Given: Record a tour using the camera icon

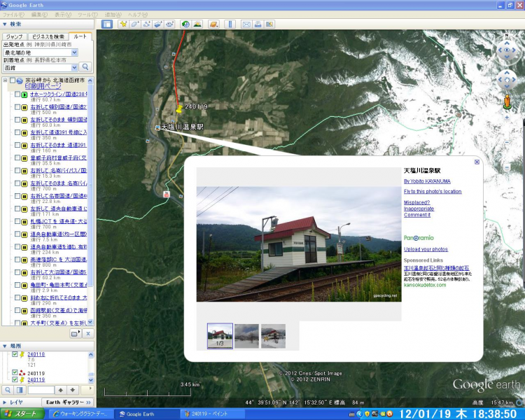Looking at the screenshot, I should (169, 24).
